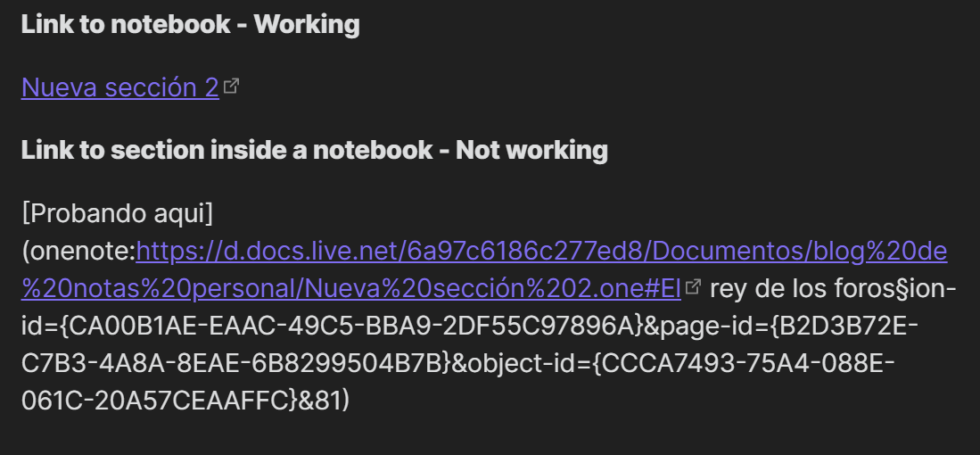This screenshot has width=980, height=455.
Task: Open the "Nueva sección 2" link
Action: coord(119,87)
